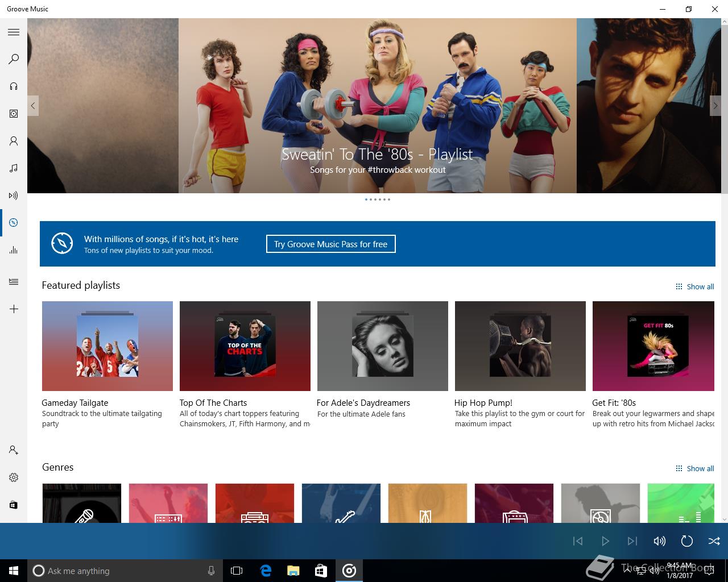Open the Gameday Tailgate playlist cover
Viewport: 728px width, 582px height.
107,346
